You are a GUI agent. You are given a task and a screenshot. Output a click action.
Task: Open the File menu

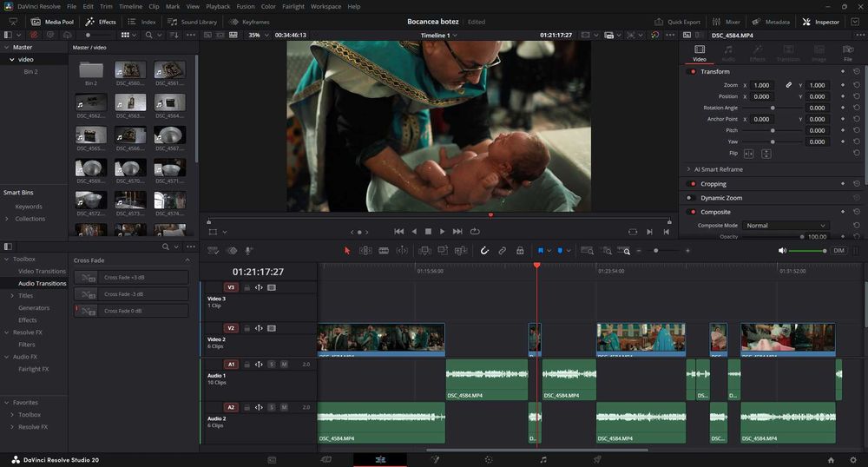71,7
